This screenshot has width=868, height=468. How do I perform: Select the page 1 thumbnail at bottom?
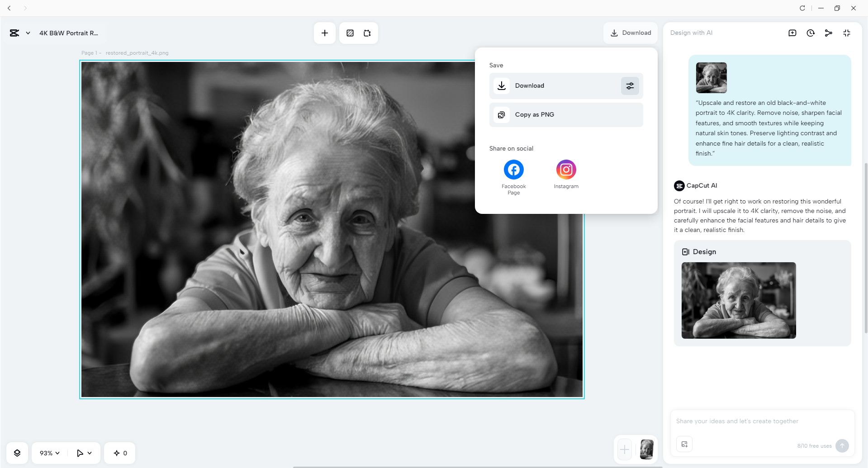click(647, 449)
